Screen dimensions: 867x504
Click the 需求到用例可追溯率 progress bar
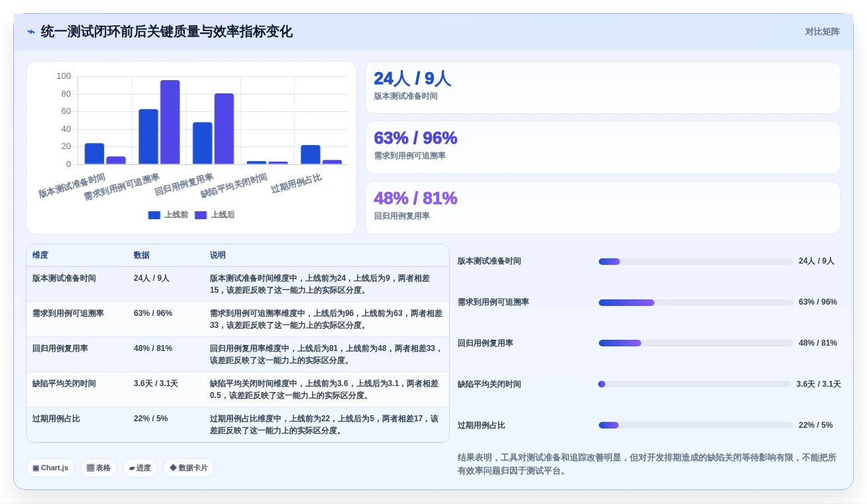[695, 303]
